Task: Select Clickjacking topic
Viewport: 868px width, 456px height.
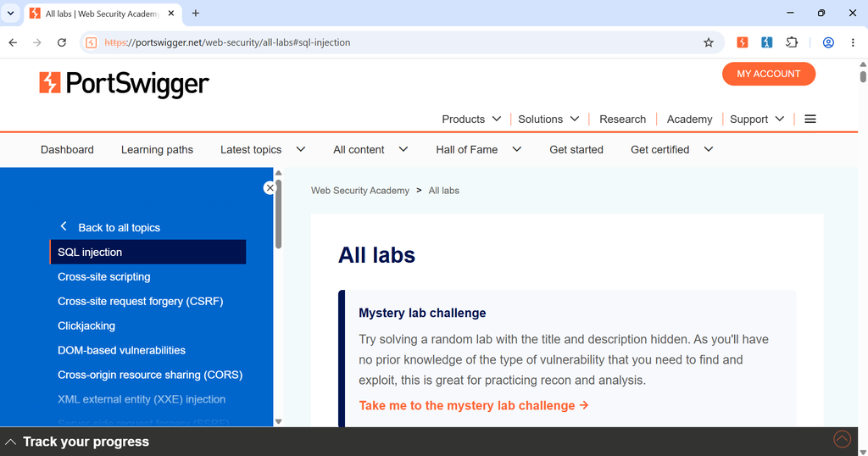Action: coord(86,326)
